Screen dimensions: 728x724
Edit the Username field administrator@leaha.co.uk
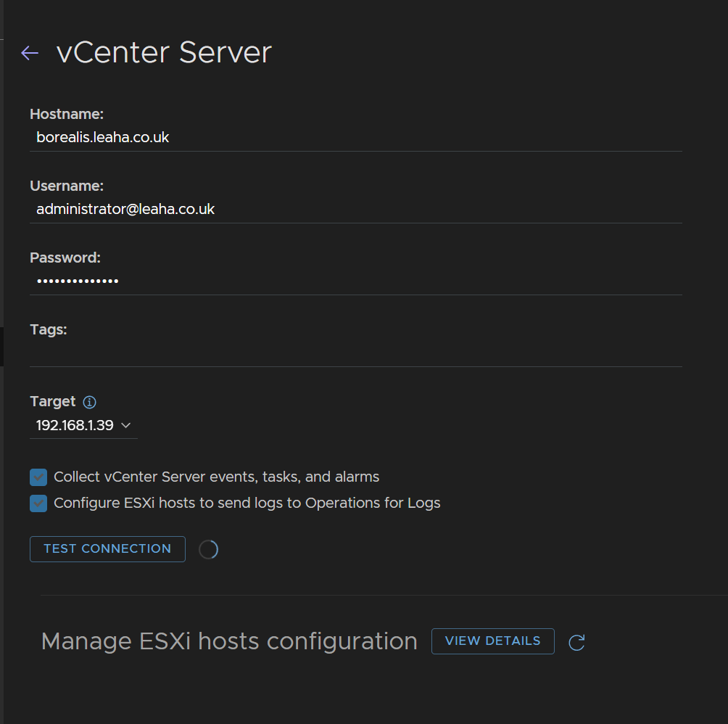pos(355,210)
